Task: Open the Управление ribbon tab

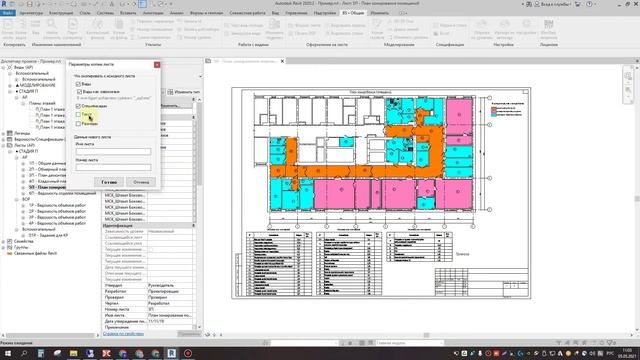Action: 296,13
